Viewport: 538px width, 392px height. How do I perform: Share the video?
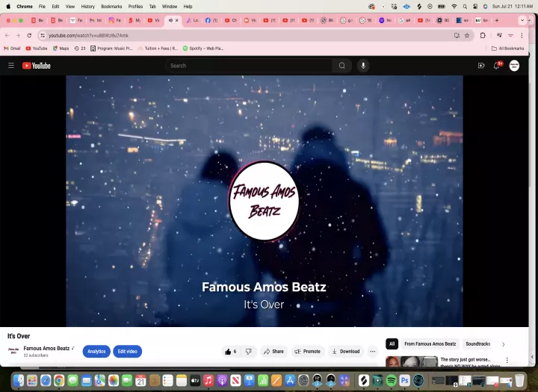tap(273, 352)
